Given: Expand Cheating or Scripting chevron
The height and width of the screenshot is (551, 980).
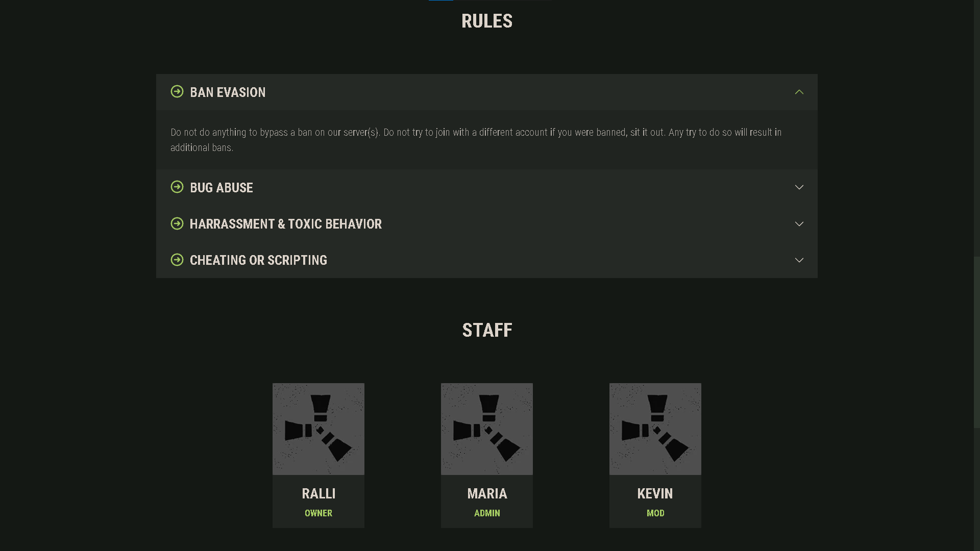Looking at the screenshot, I should pyautogui.click(x=799, y=260).
